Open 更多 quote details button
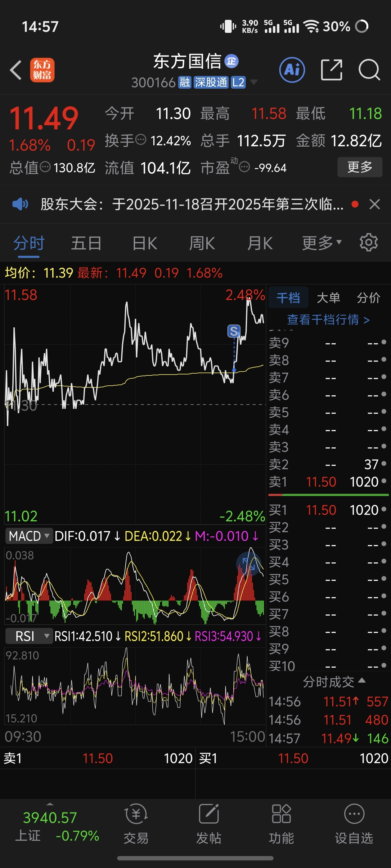 pos(360,167)
